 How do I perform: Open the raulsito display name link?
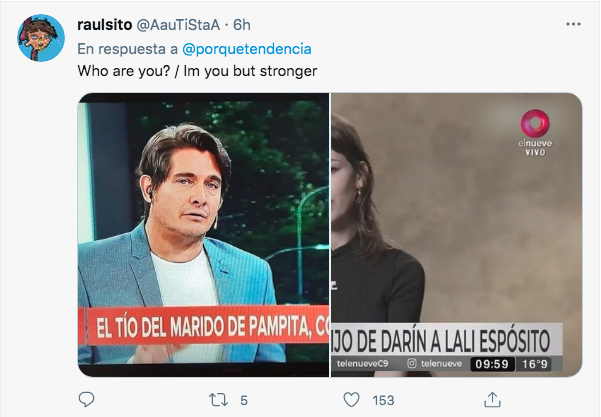105,25
